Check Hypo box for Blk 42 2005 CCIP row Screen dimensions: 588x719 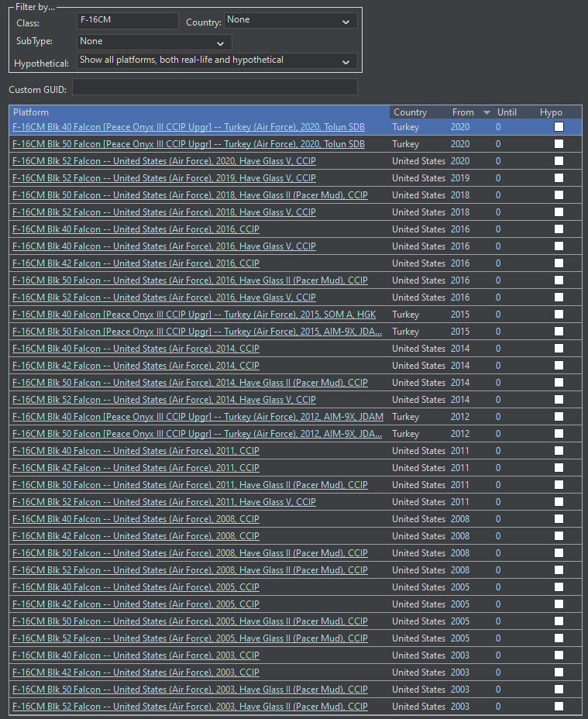pos(559,604)
